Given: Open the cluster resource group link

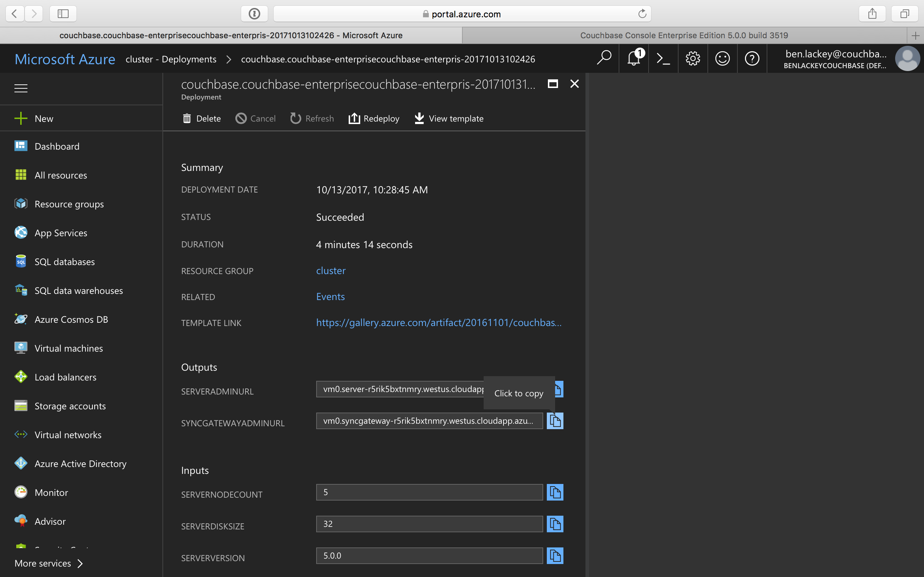Looking at the screenshot, I should click(331, 270).
